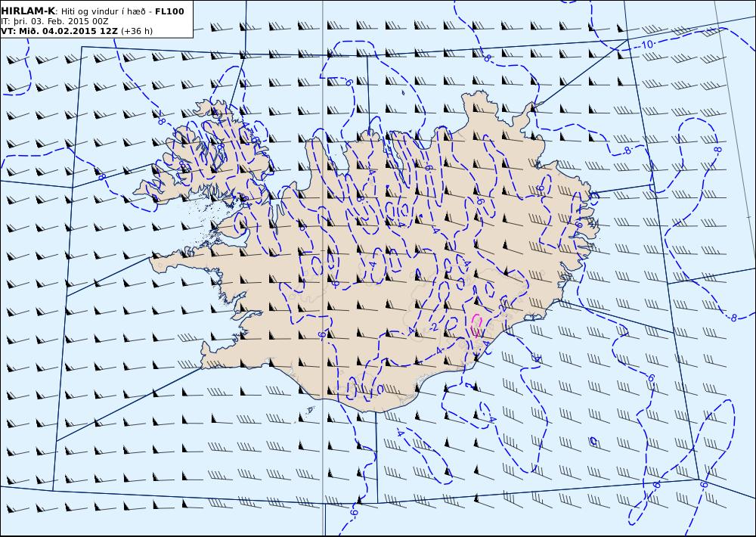This screenshot has height=537, width=756.
Task: Select the 'IT: þri. 03. Feb. 2015 00Z' line
Action: click(55, 22)
